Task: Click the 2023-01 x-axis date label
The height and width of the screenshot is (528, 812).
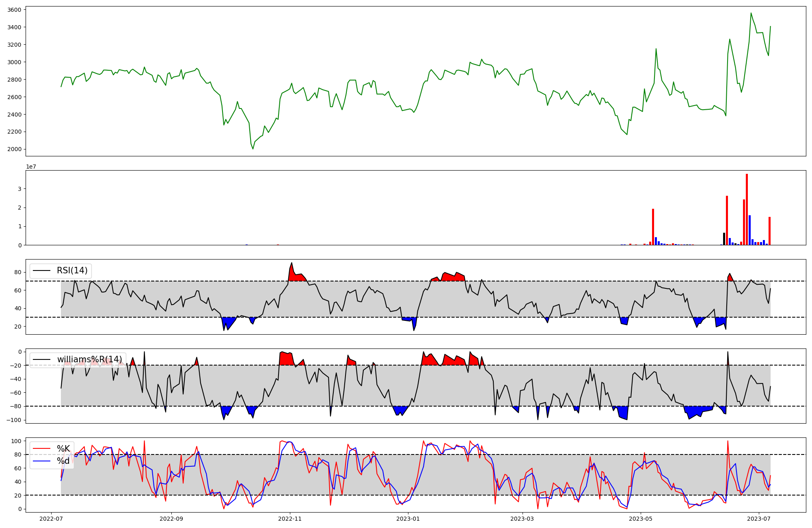Action: tap(408, 519)
